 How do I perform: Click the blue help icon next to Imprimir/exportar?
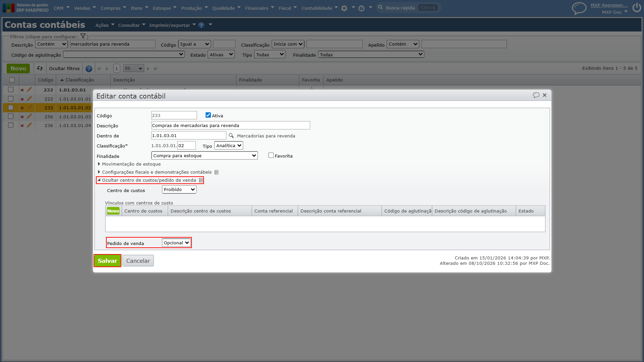pos(201,25)
